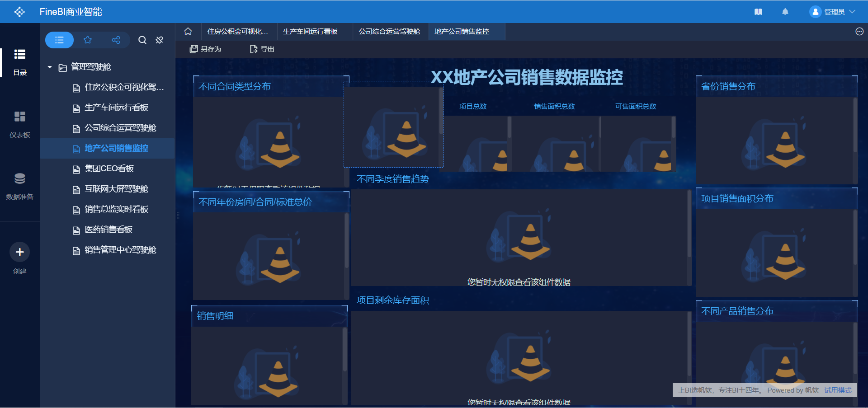Switch to the list view of the directory

(x=59, y=40)
